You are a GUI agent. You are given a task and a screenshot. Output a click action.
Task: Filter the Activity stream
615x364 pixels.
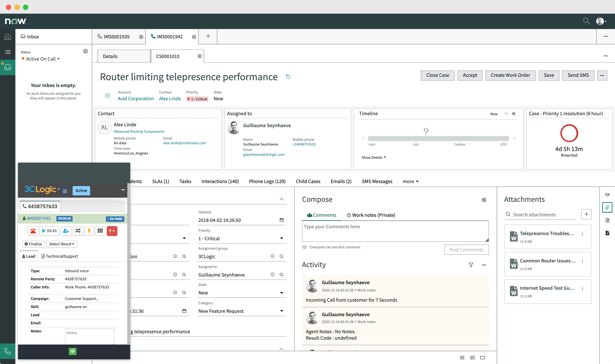tap(471, 265)
